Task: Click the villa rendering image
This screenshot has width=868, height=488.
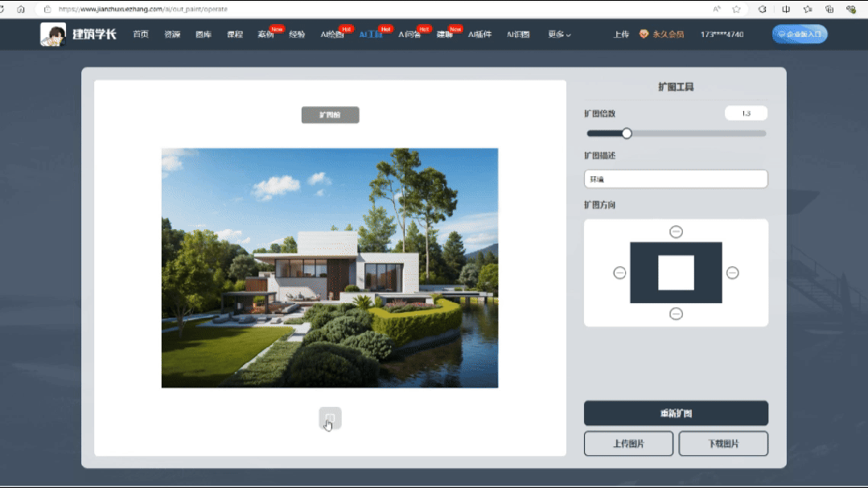Action: coord(330,268)
